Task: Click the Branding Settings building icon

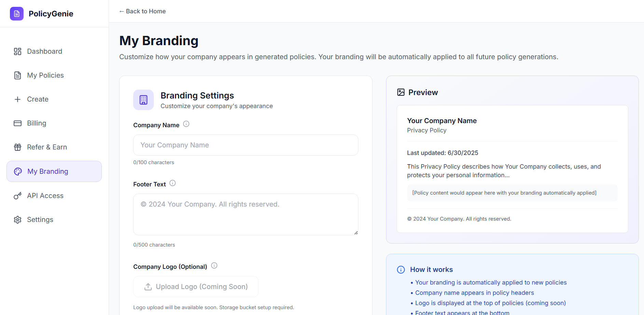Action: (143, 100)
